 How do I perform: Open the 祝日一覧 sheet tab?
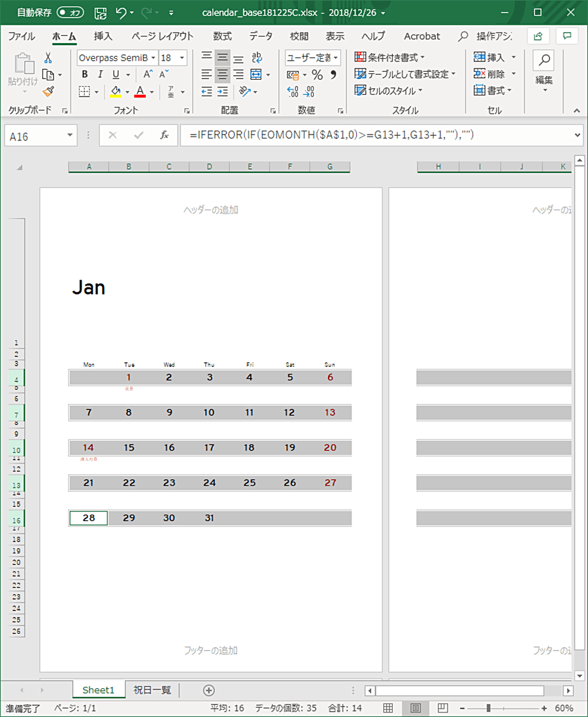[152, 690]
